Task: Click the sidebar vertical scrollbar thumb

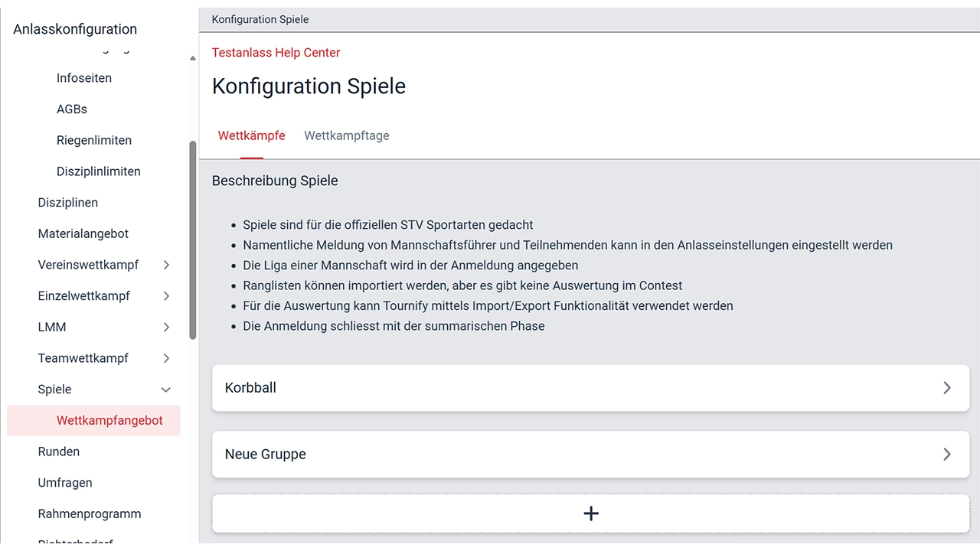Action: (x=193, y=240)
